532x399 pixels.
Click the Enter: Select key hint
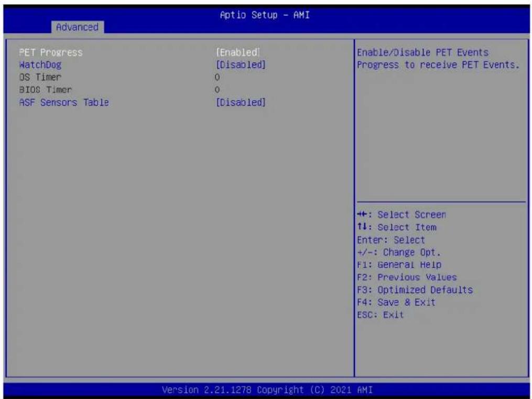(391, 240)
